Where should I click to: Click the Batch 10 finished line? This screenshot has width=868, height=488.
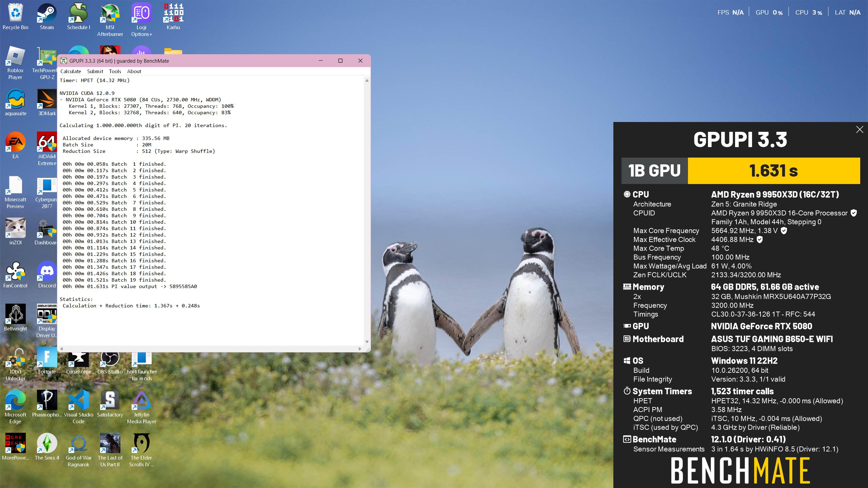coord(114,222)
